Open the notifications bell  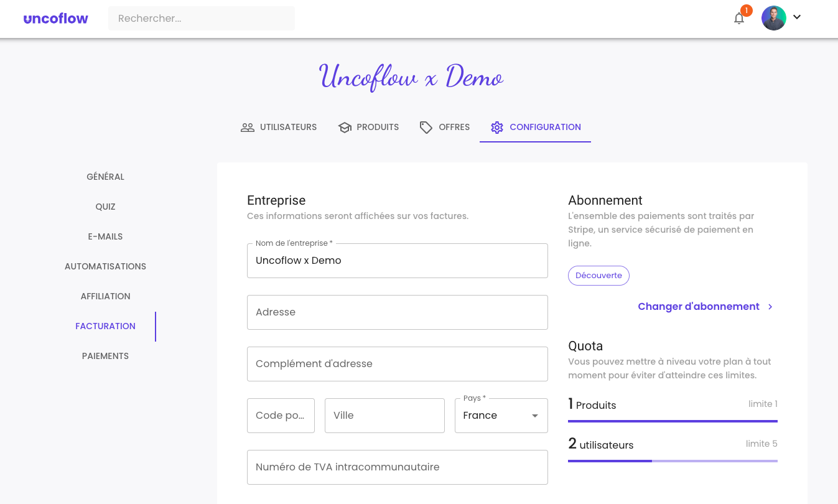(x=739, y=19)
